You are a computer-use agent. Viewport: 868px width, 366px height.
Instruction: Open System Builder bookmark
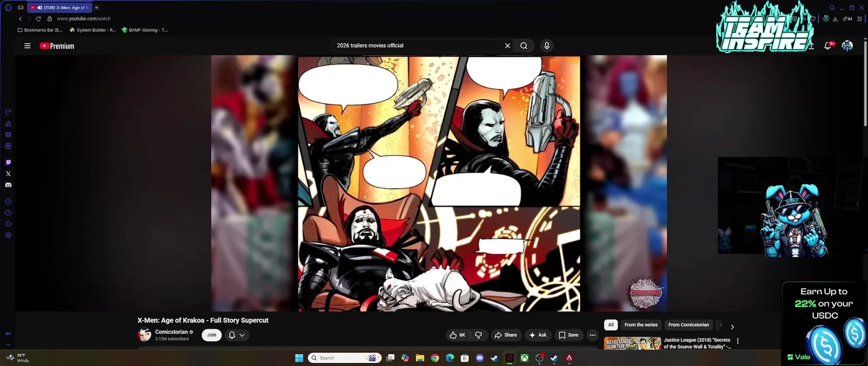pyautogui.click(x=93, y=30)
